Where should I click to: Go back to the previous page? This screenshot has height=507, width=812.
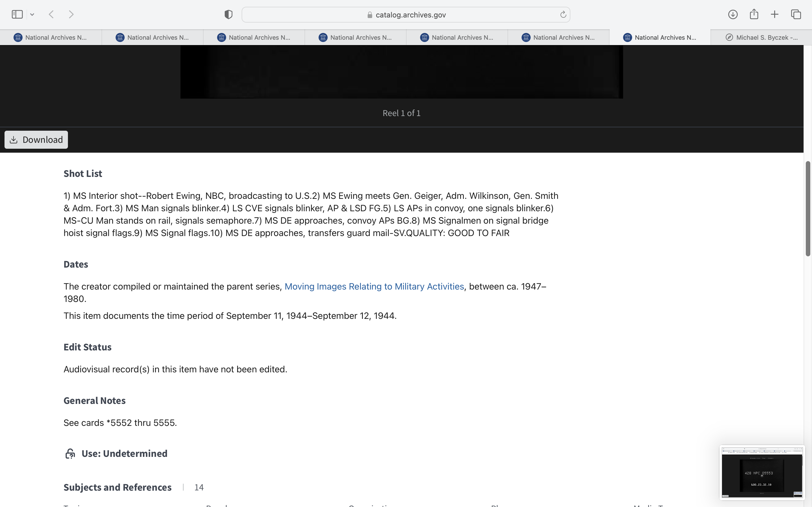51,14
